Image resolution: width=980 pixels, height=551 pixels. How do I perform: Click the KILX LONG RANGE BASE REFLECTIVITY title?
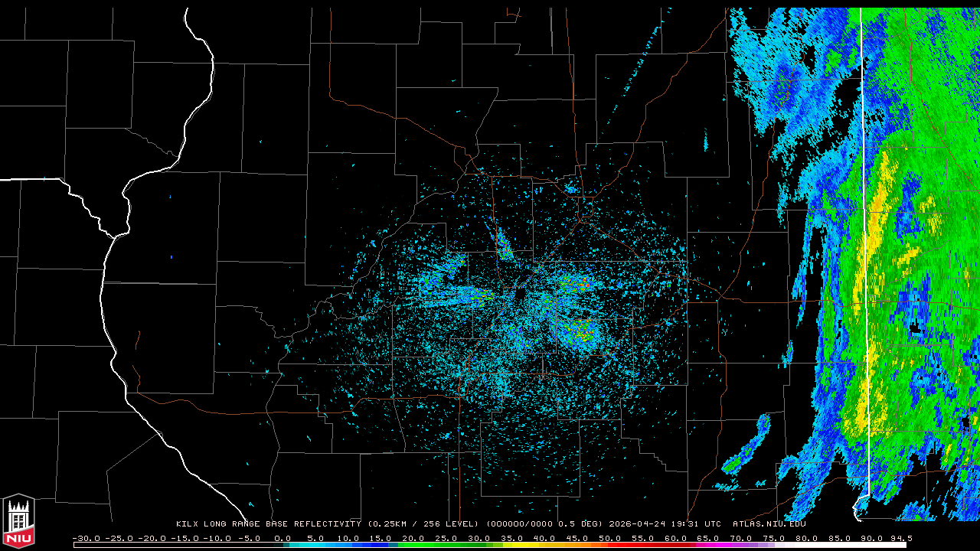point(269,524)
